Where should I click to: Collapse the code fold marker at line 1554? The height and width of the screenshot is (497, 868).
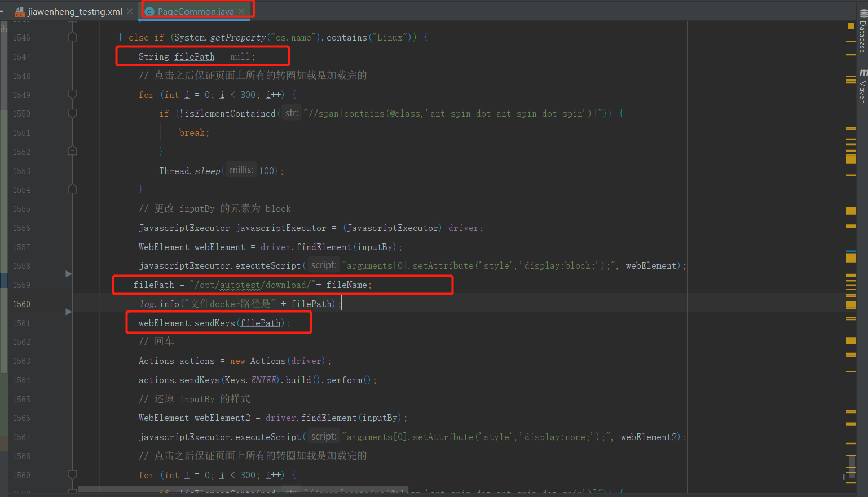(72, 189)
